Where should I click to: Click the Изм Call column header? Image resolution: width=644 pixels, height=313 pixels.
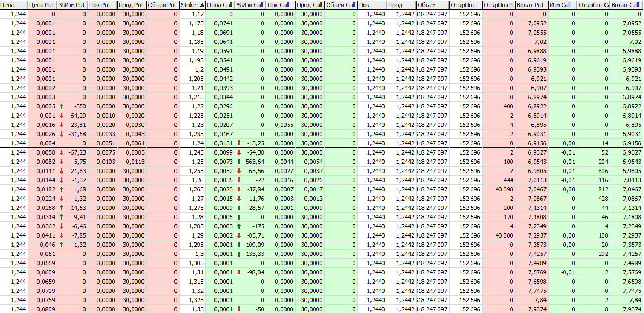[x=563, y=5]
